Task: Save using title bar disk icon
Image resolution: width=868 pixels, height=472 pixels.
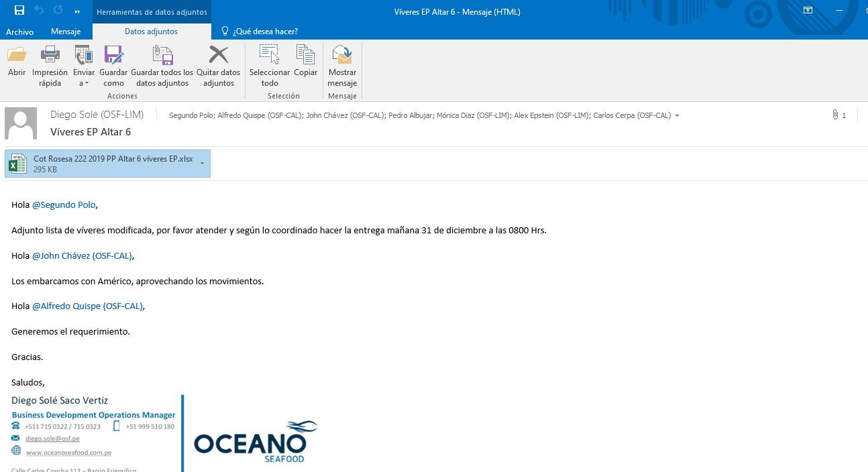Action: point(19,11)
